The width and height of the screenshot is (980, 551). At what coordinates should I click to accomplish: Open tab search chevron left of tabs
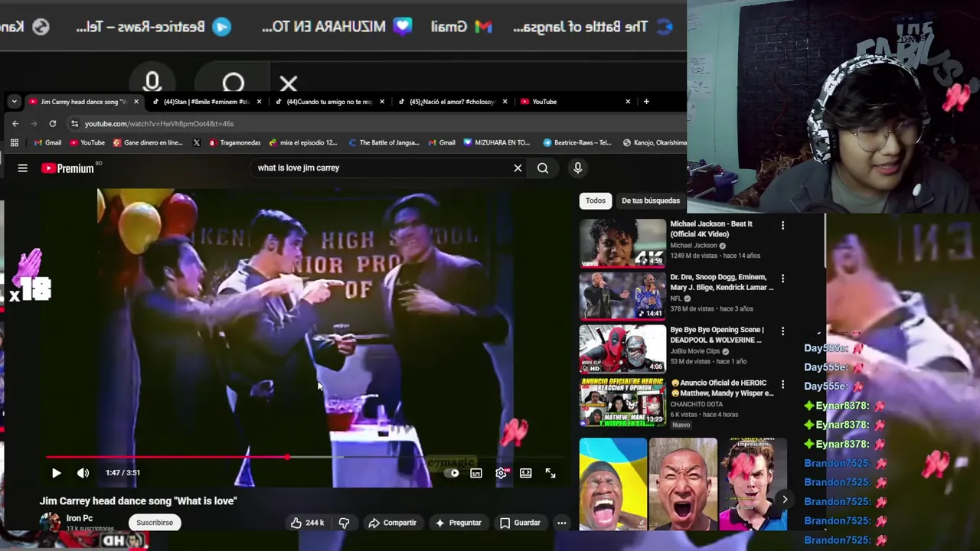(14, 101)
